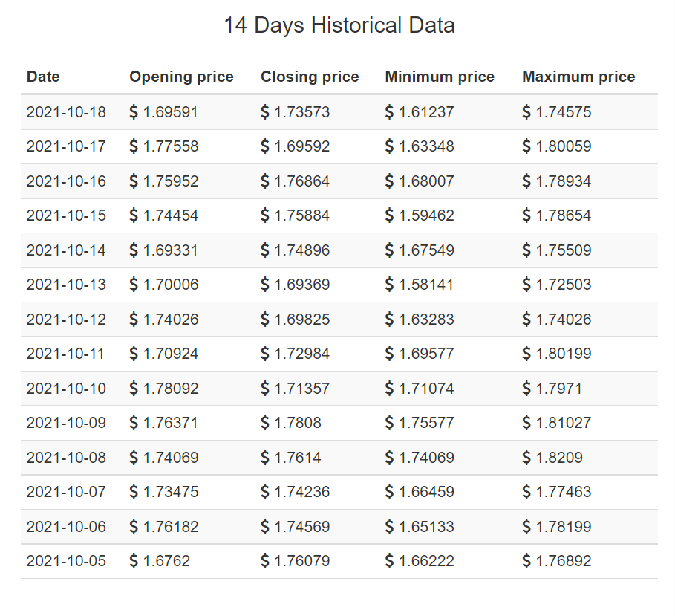Screen dimensions: 675x616
Task: Click the dollar icon before 1.80059
Action: tap(526, 146)
